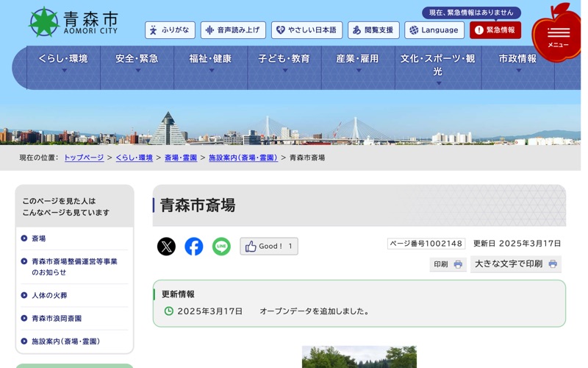Image resolution: width=588 pixels, height=368 pixels.
Task: Click the facility photo thumbnail
Action: [359, 357]
